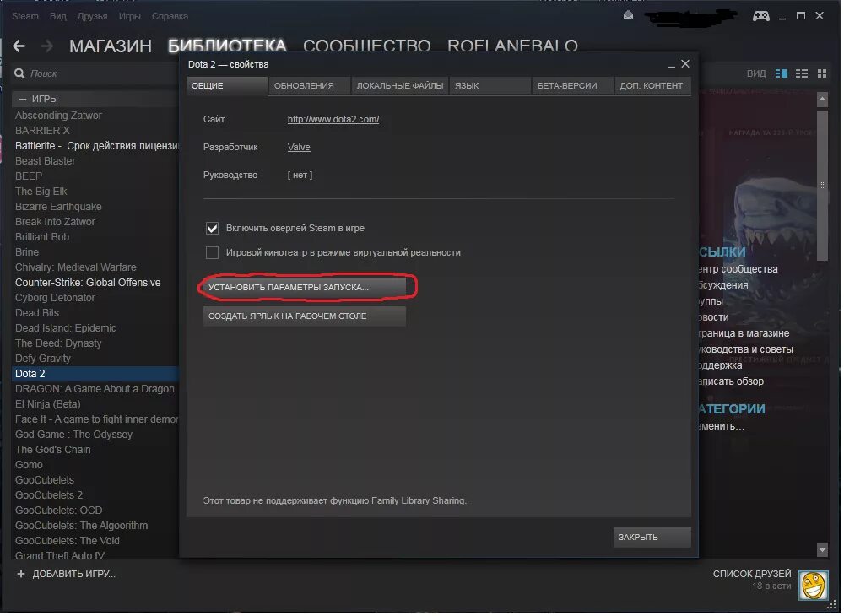Select Cyborg Detonator in games list
844x616 pixels.
55,298
